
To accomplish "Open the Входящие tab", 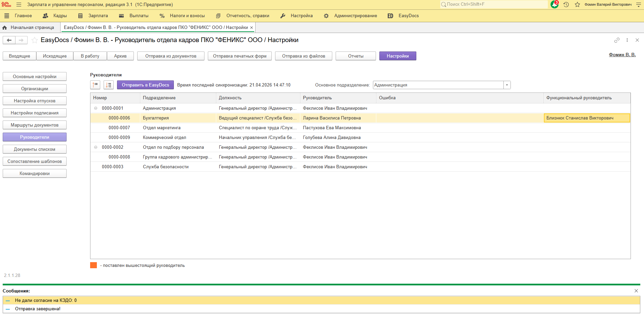I will (x=20, y=56).
